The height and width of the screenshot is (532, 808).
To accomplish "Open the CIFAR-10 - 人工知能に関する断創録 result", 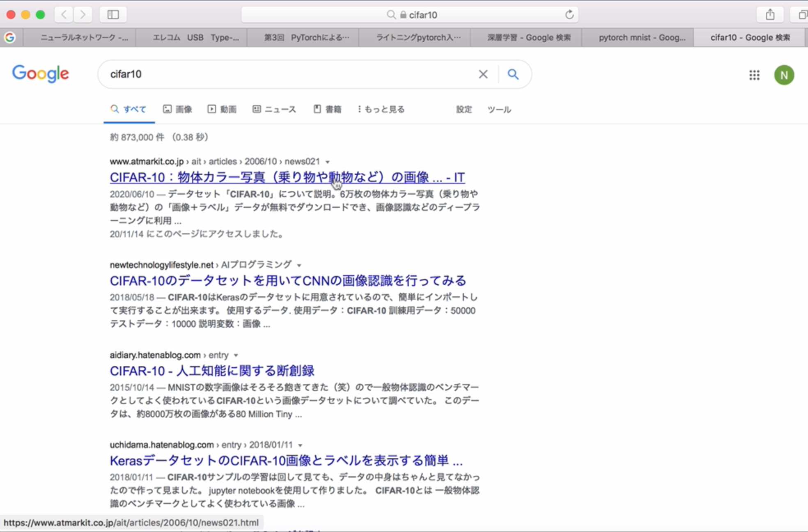I will pos(212,371).
